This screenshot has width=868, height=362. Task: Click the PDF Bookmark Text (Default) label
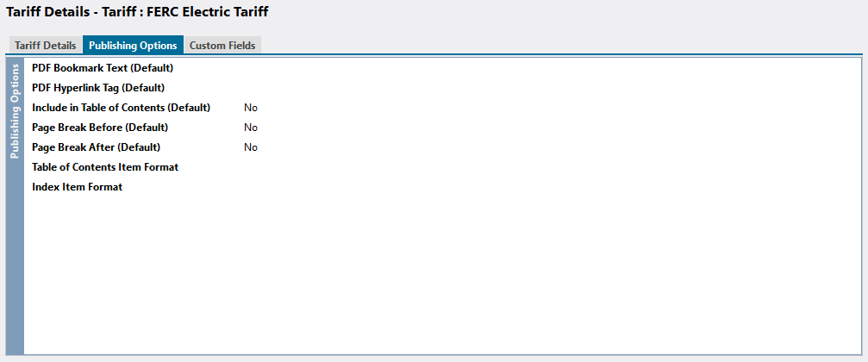tap(103, 67)
